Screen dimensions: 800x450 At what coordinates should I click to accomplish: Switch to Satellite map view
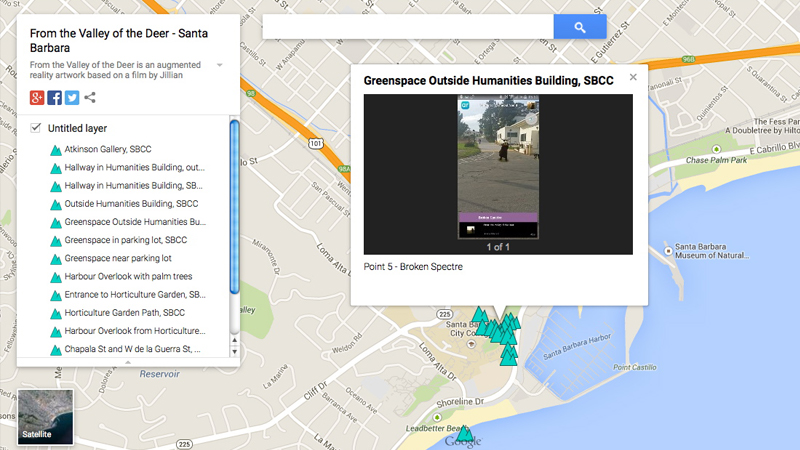tap(46, 417)
